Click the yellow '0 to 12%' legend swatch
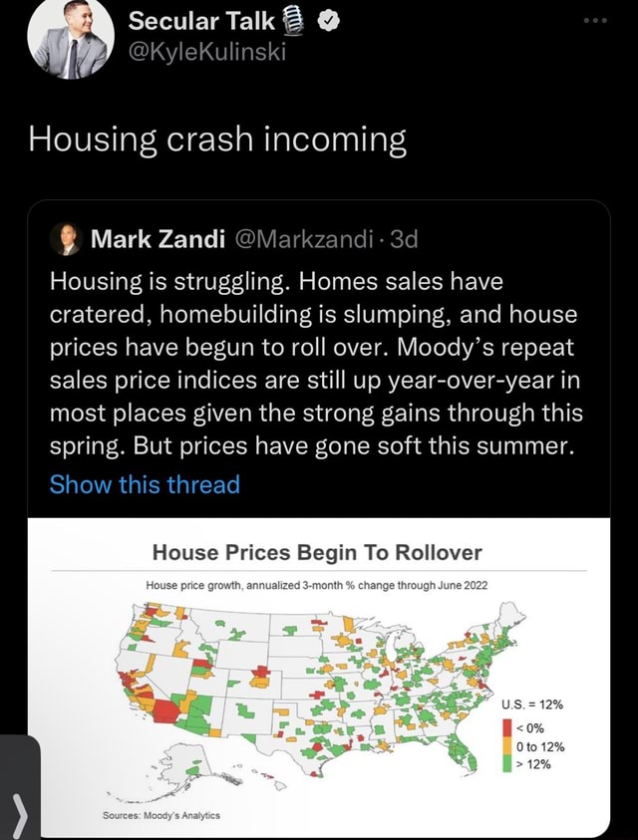 pos(505,744)
